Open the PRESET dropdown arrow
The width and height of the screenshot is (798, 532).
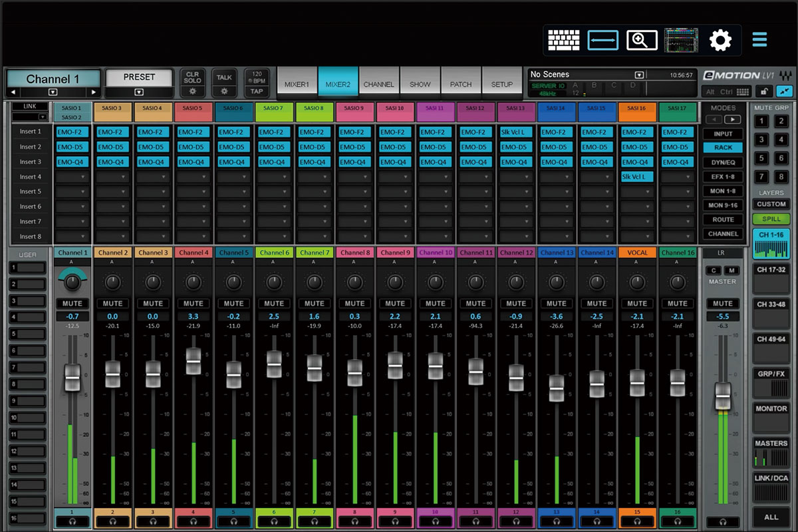coord(138,92)
